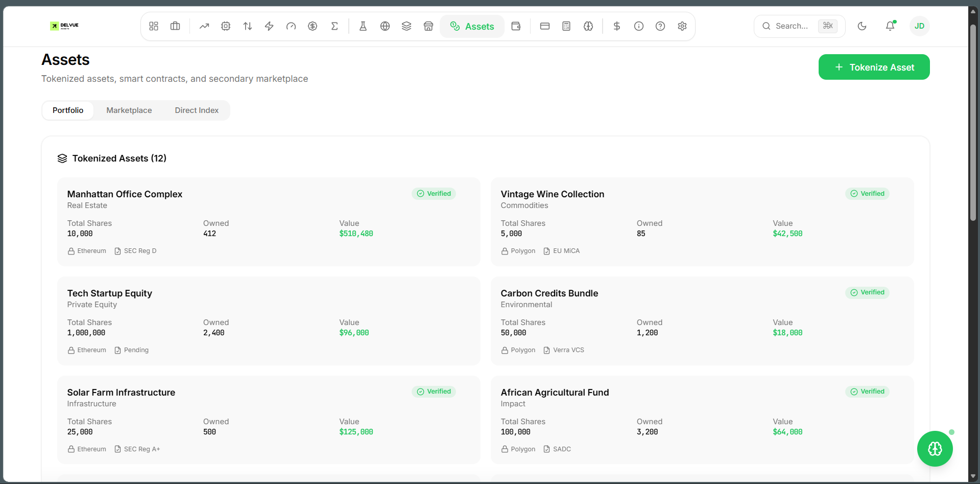The width and height of the screenshot is (980, 484).
Task: Open the briefcase portfolio icon
Action: point(175,26)
